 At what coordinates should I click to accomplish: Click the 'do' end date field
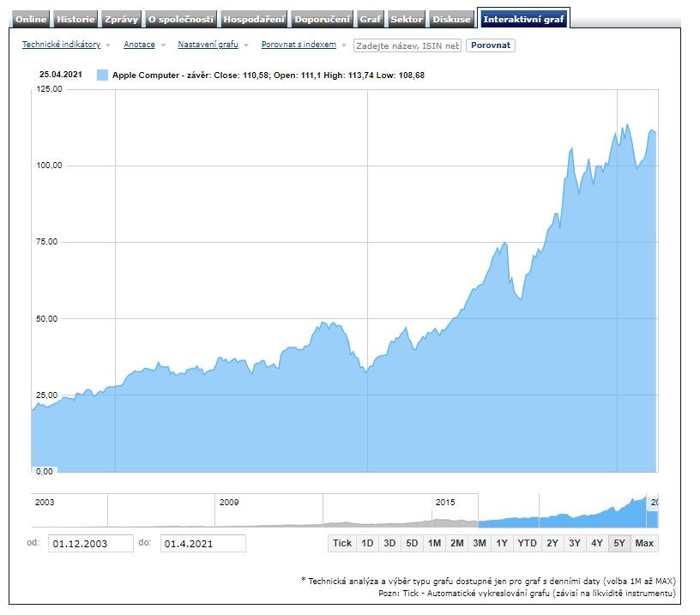pos(202,543)
